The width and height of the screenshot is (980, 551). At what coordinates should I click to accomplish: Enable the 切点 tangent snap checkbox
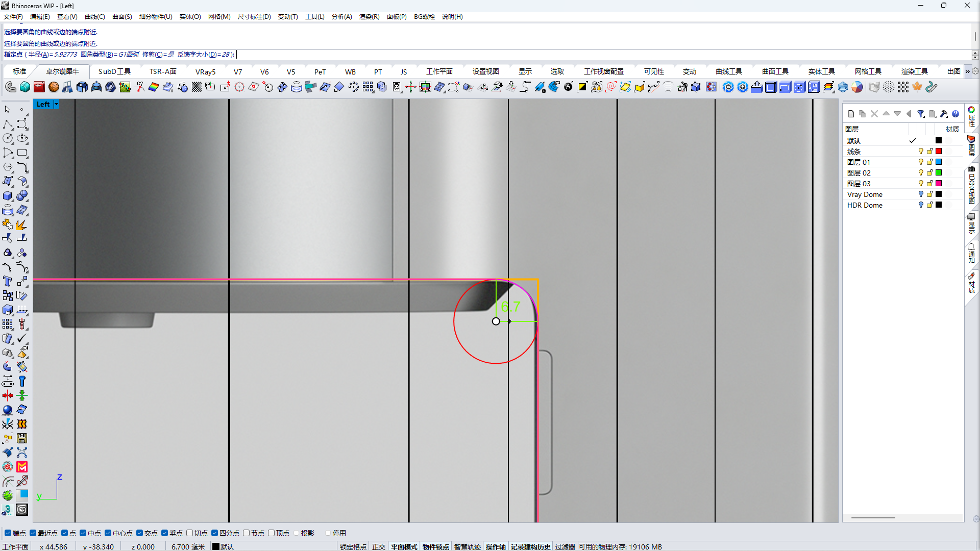point(190,533)
